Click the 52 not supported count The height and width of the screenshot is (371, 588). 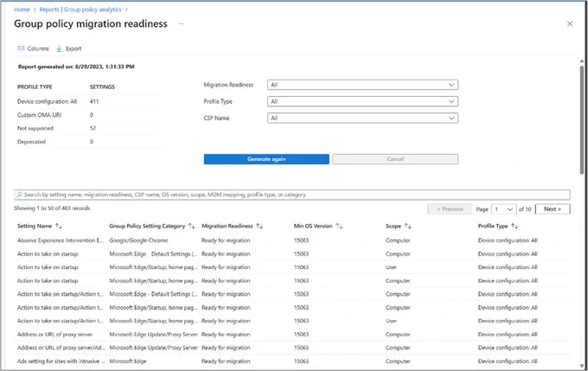93,128
